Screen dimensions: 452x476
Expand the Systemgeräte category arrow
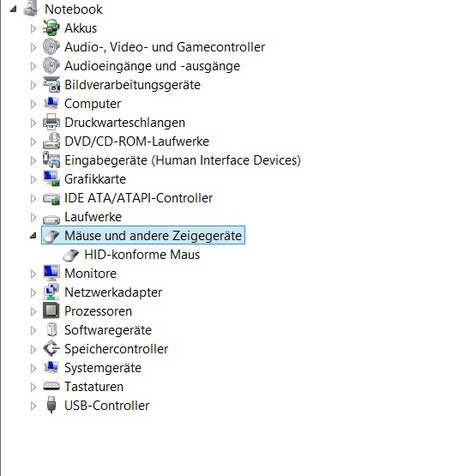click(33, 368)
